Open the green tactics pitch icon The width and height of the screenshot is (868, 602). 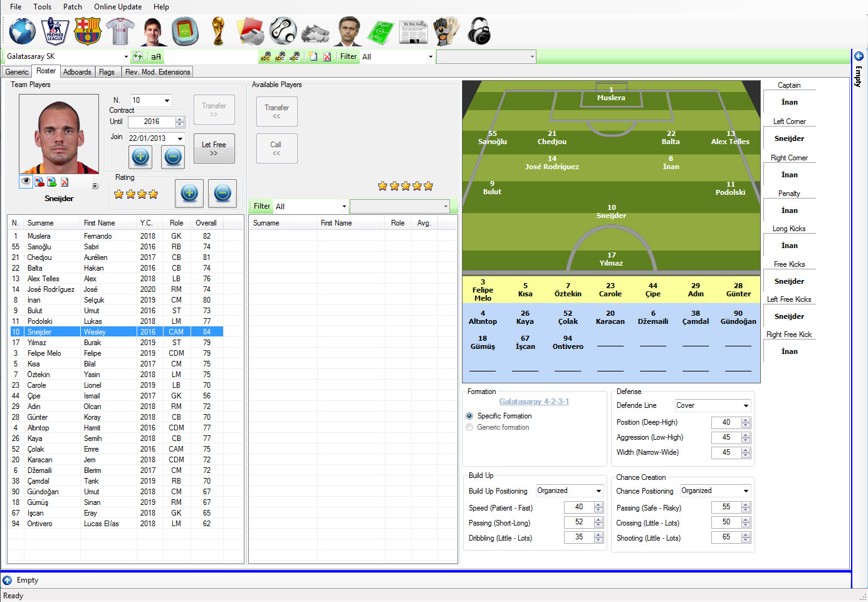pos(380,31)
